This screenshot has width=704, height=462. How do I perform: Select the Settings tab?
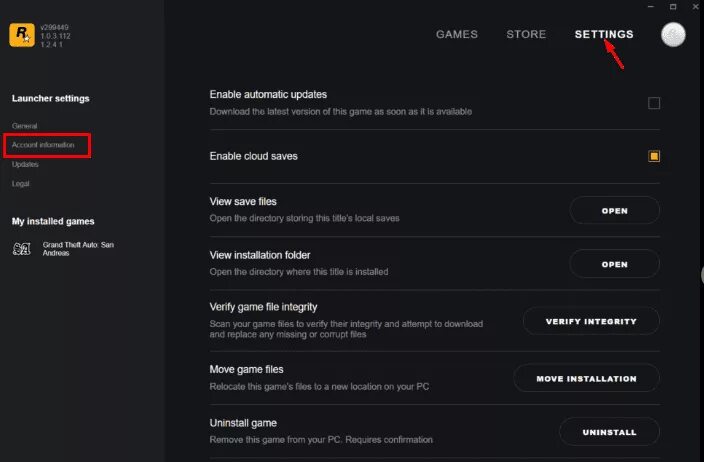604,34
